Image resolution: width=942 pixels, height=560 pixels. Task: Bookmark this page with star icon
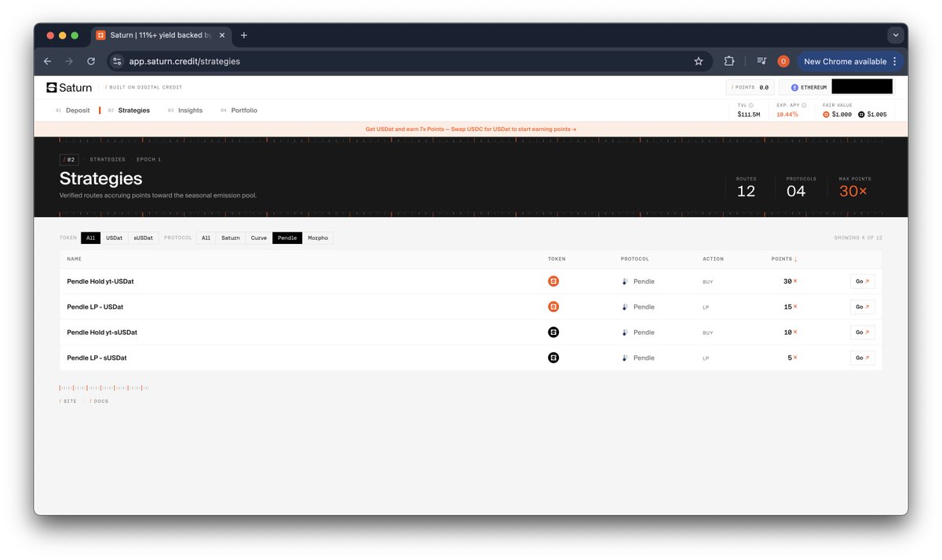[x=698, y=61]
